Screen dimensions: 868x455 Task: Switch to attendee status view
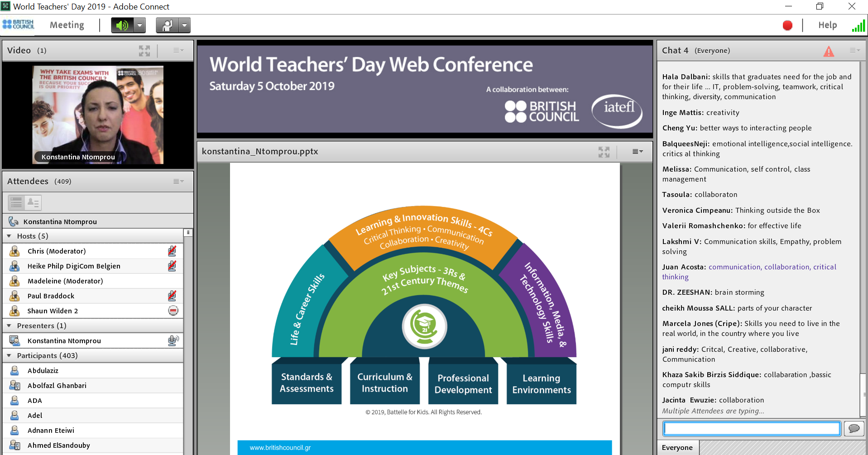click(x=33, y=202)
